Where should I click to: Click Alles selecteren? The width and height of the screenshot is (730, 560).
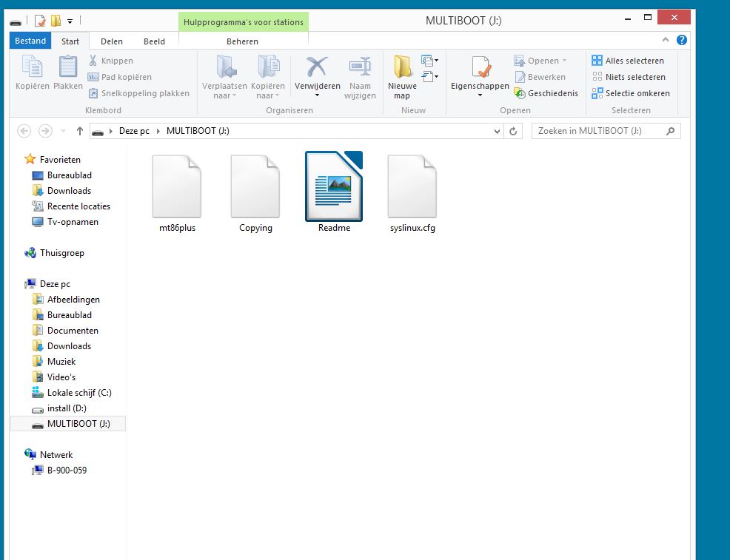point(628,61)
